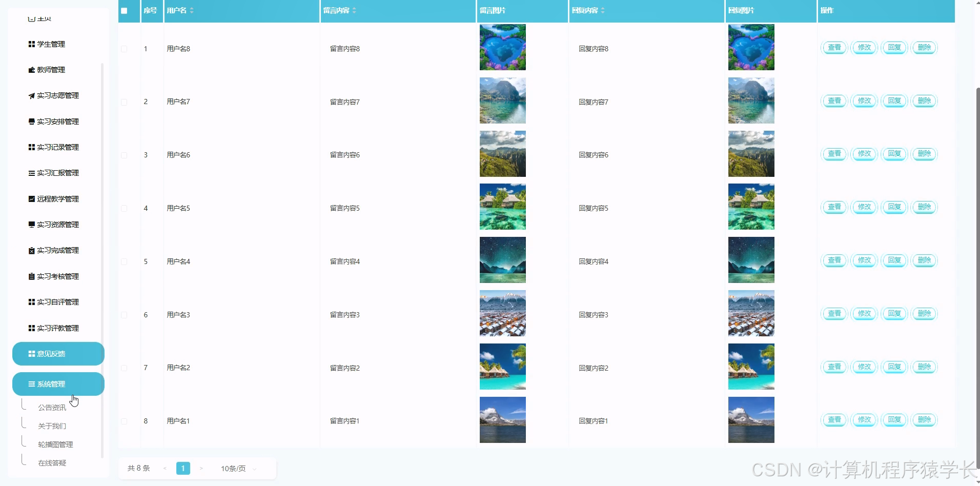Open 学生管理 in the sidebar
The height and width of the screenshot is (486, 980).
click(x=51, y=44)
